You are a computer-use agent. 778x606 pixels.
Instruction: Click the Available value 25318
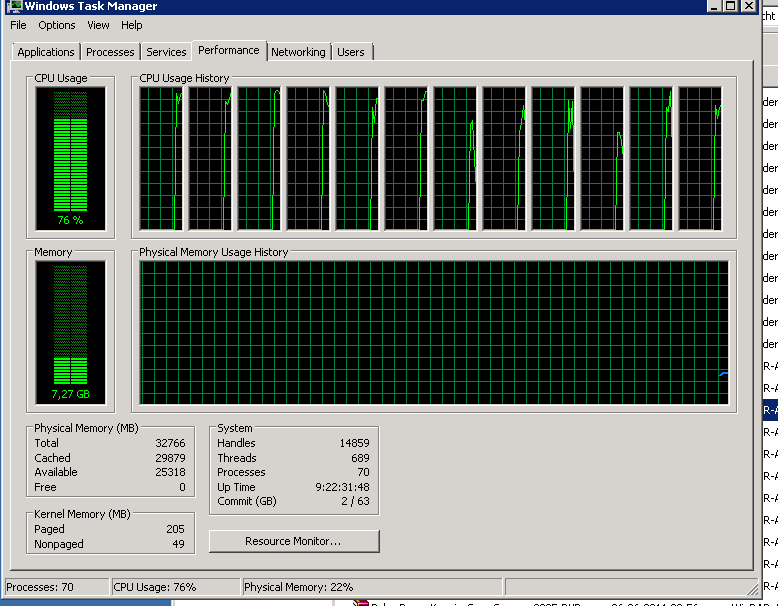(x=170, y=472)
